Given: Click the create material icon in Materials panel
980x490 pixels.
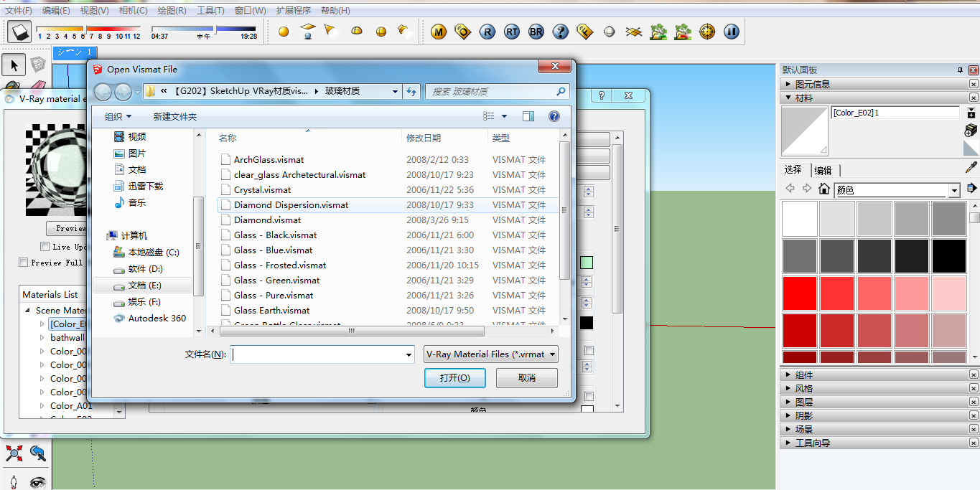Looking at the screenshot, I should click(x=970, y=130).
